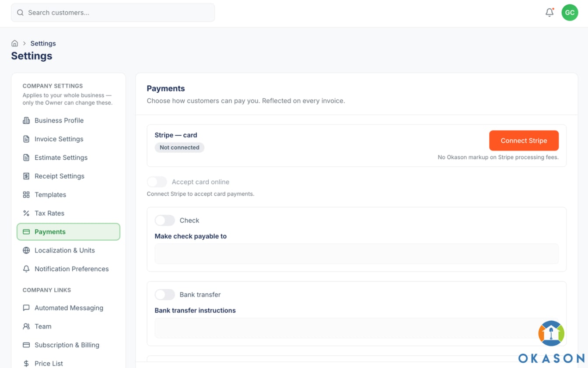Image resolution: width=588 pixels, height=368 pixels.
Task: Open Receipt Settings section
Action: pos(68,176)
